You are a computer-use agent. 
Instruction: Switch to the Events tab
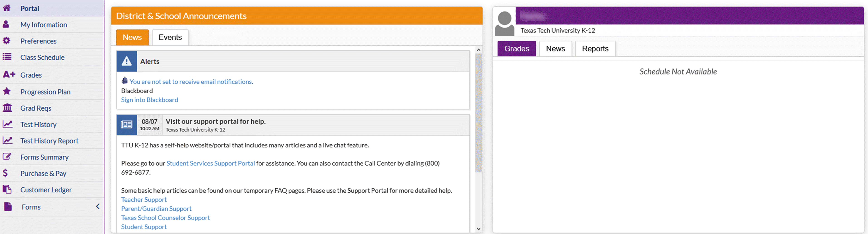pos(170,37)
